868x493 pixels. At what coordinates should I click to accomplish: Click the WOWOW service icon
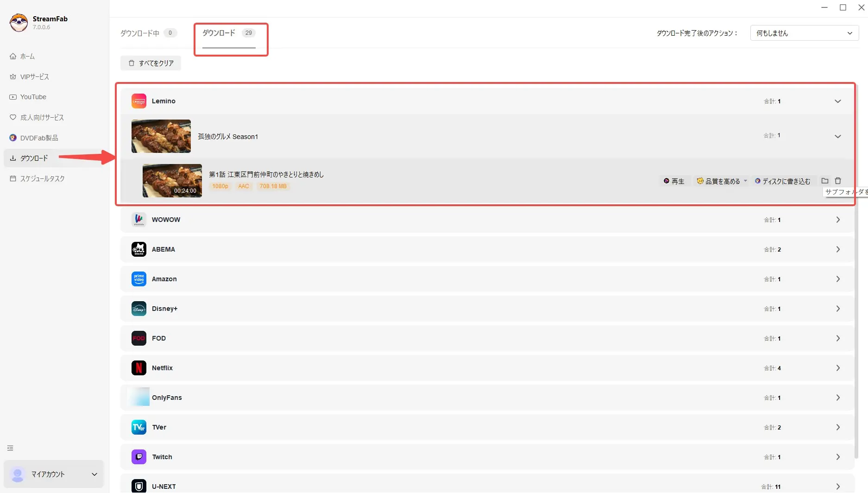(x=139, y=220)
